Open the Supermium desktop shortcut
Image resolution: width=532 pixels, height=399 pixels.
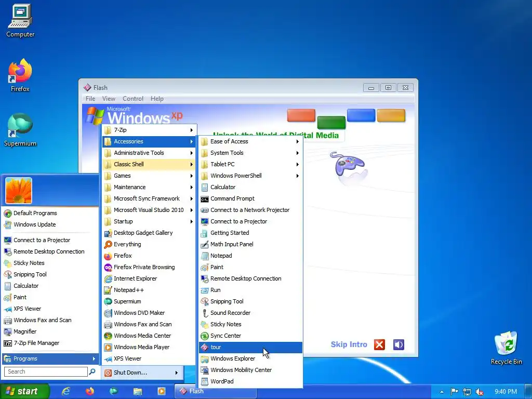[20, 130]
